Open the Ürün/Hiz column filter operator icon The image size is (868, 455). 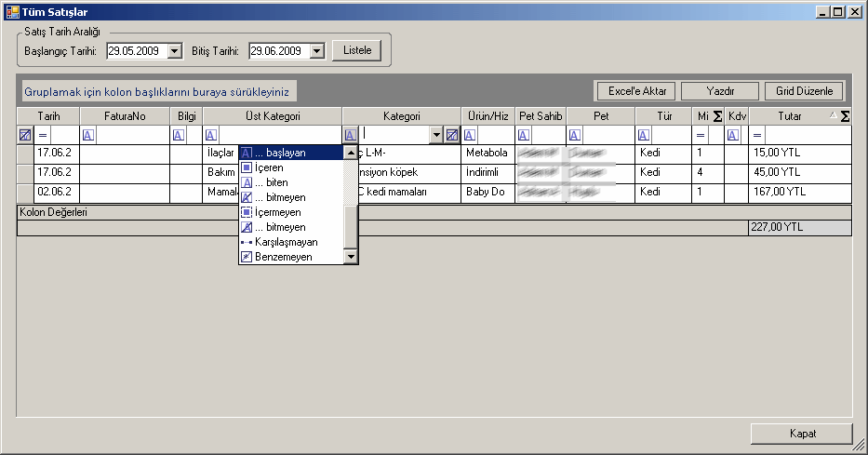(x=470, y=135)
